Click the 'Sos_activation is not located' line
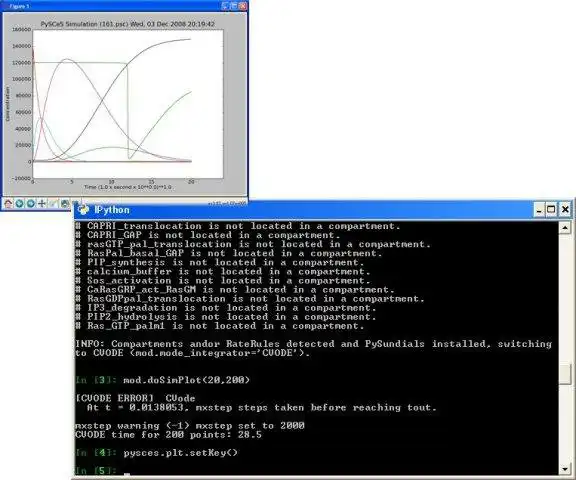576x480 pixels. 222,281
